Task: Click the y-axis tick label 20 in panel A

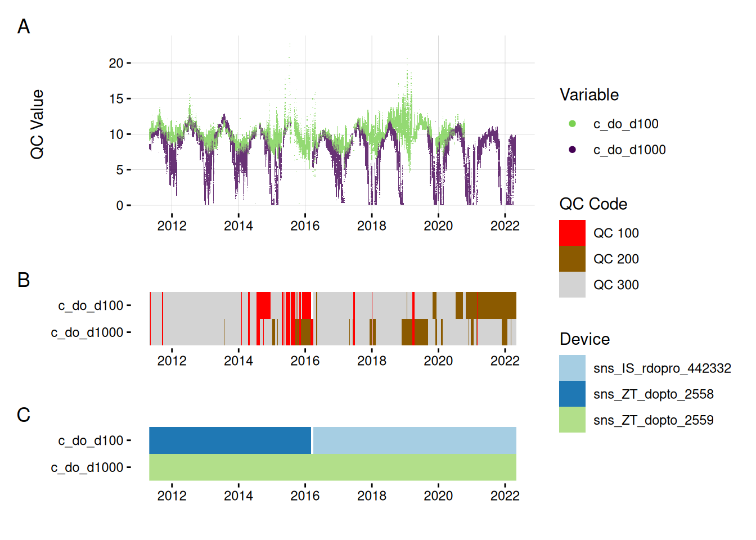Action: pos(116,63)
